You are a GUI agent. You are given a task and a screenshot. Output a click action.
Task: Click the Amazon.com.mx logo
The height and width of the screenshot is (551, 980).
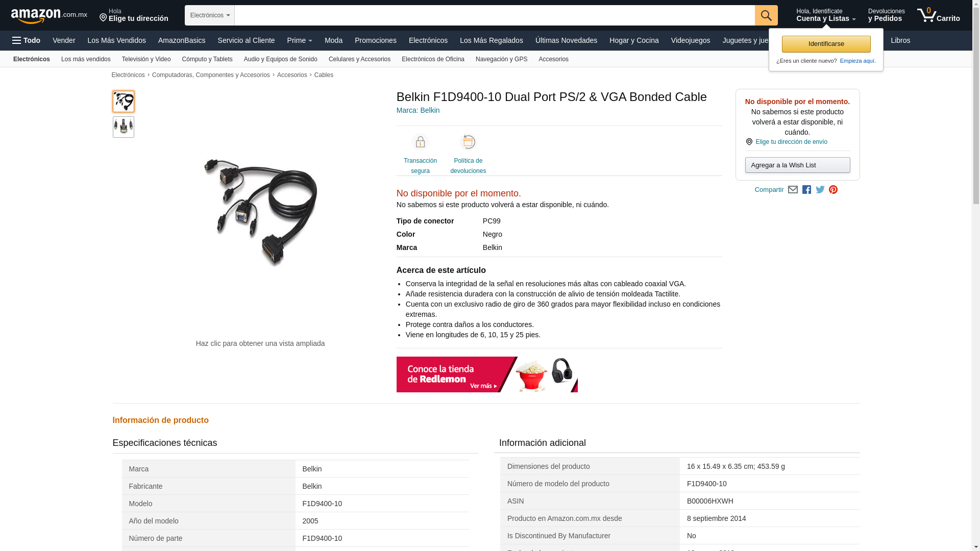[x=49, y=16]
